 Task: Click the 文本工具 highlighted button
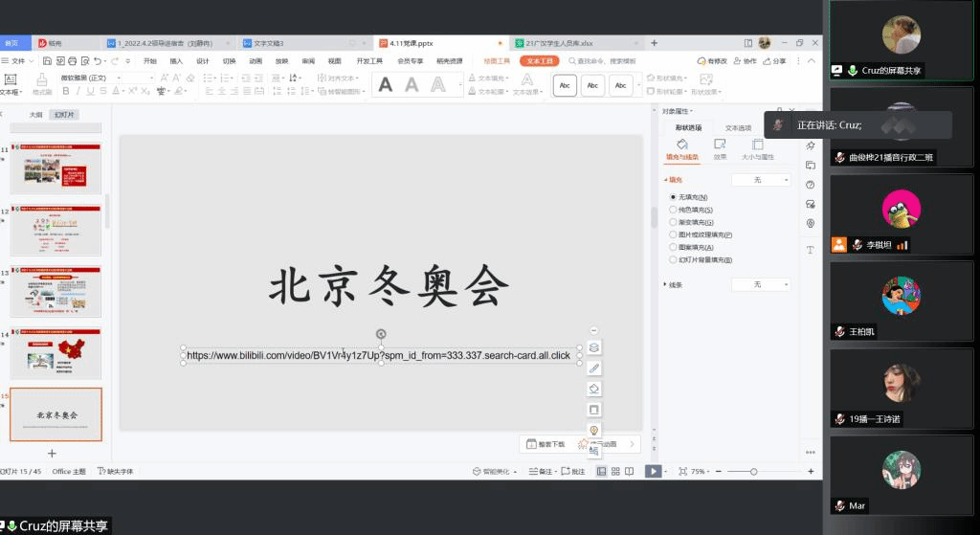540,61
